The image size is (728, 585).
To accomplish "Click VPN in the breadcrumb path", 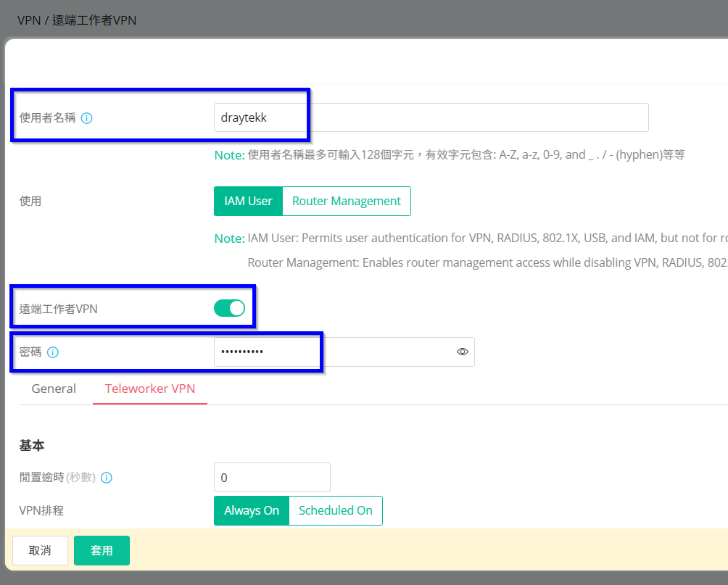I will coord(28,20).
